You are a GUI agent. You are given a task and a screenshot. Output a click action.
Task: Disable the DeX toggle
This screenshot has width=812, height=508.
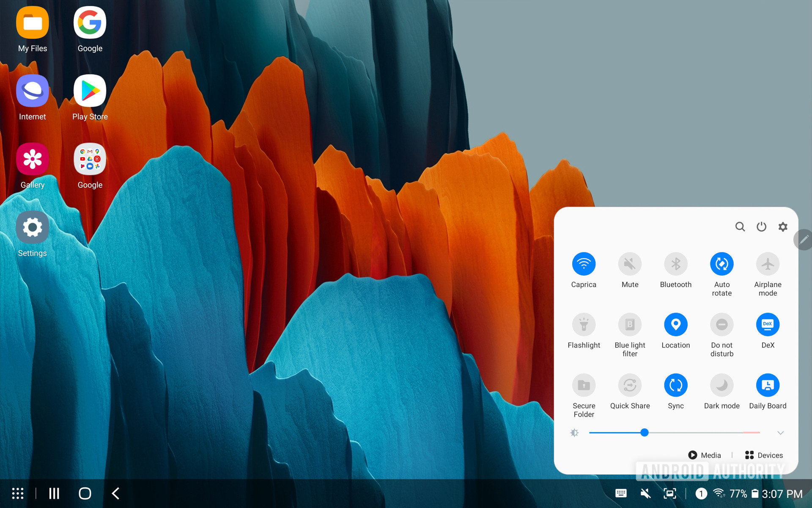coord(767,325)
